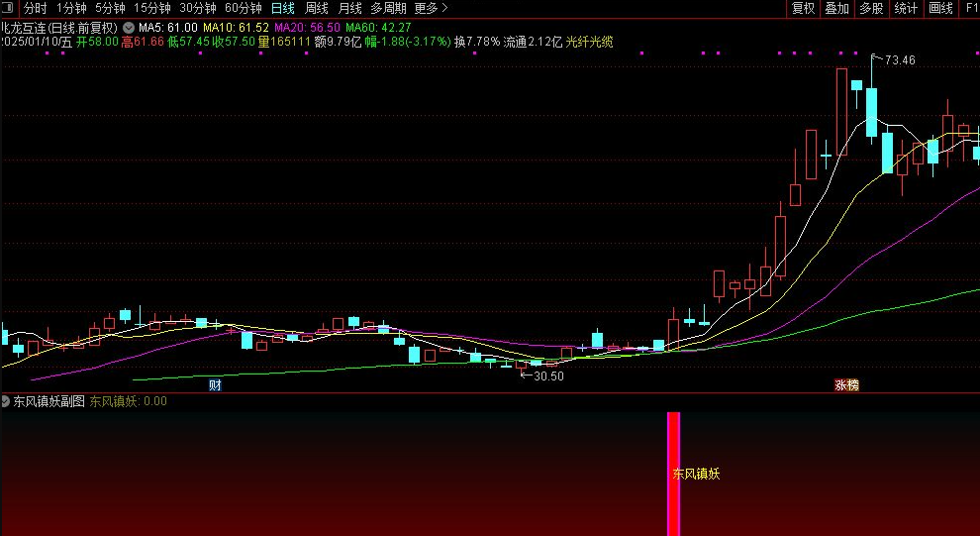Click the 开58.00 open price text
This screenshot has height=536, width=980.
point(97,42)
